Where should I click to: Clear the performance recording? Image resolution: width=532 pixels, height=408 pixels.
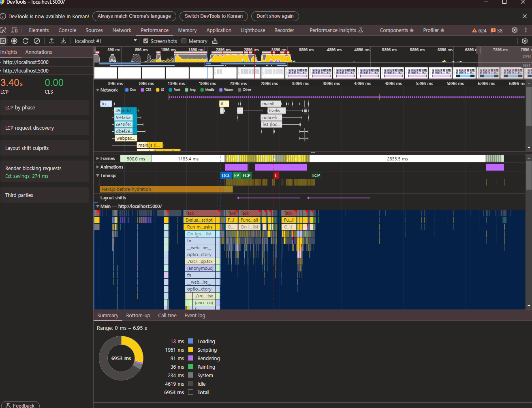tap(37, 41)
